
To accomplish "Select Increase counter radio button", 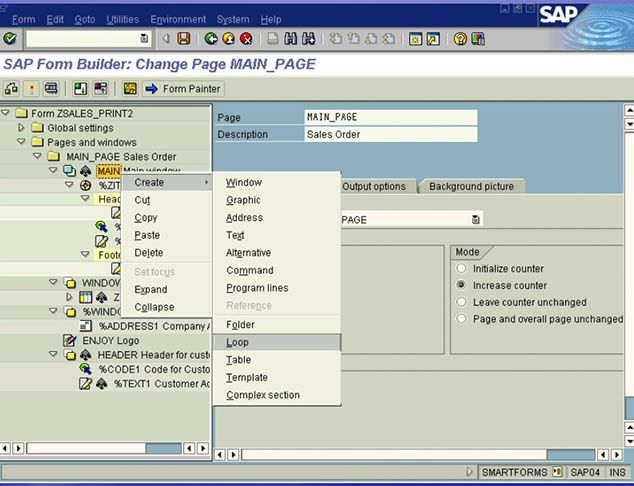I will [x=461, y=285].
